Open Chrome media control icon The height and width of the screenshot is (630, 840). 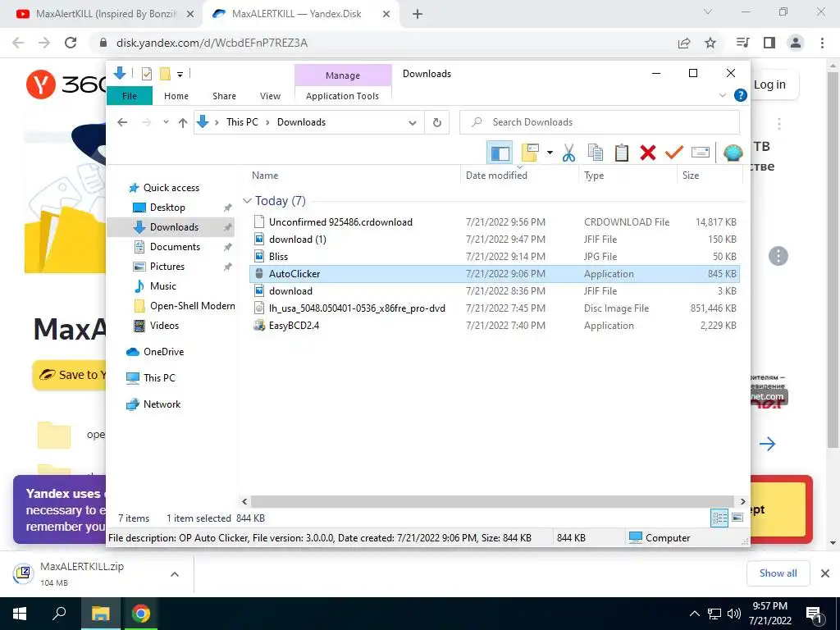pos(743,43)
